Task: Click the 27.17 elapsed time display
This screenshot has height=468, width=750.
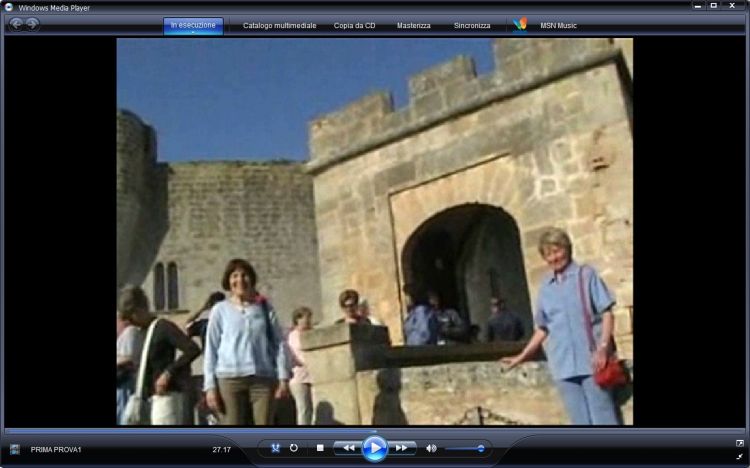Action: [221, 449]
